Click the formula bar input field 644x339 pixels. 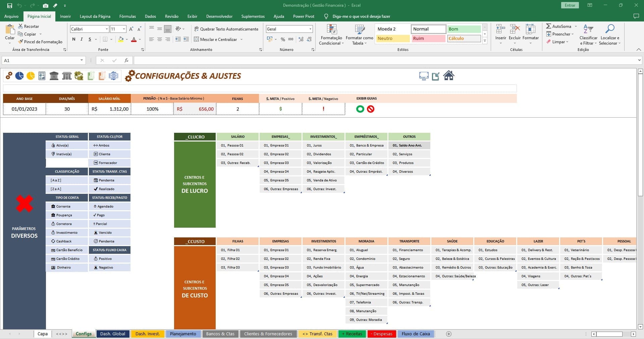(385, 60)
